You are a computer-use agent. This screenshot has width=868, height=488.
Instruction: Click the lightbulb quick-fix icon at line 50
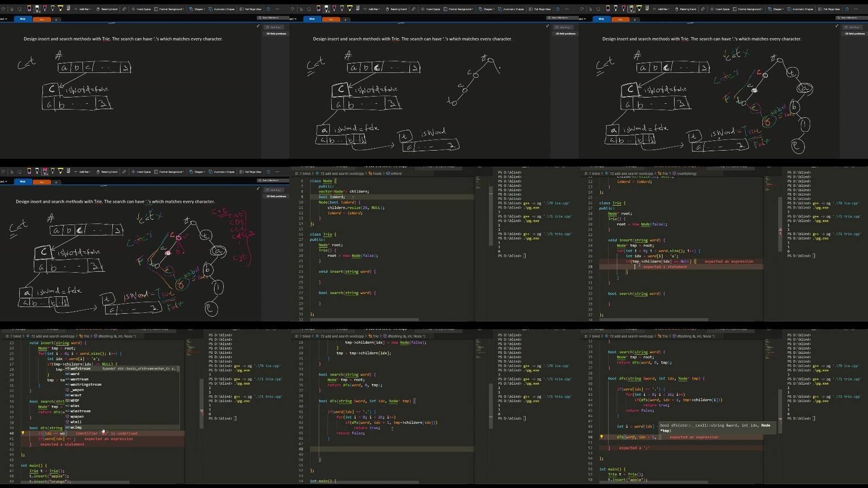[601, 437]
